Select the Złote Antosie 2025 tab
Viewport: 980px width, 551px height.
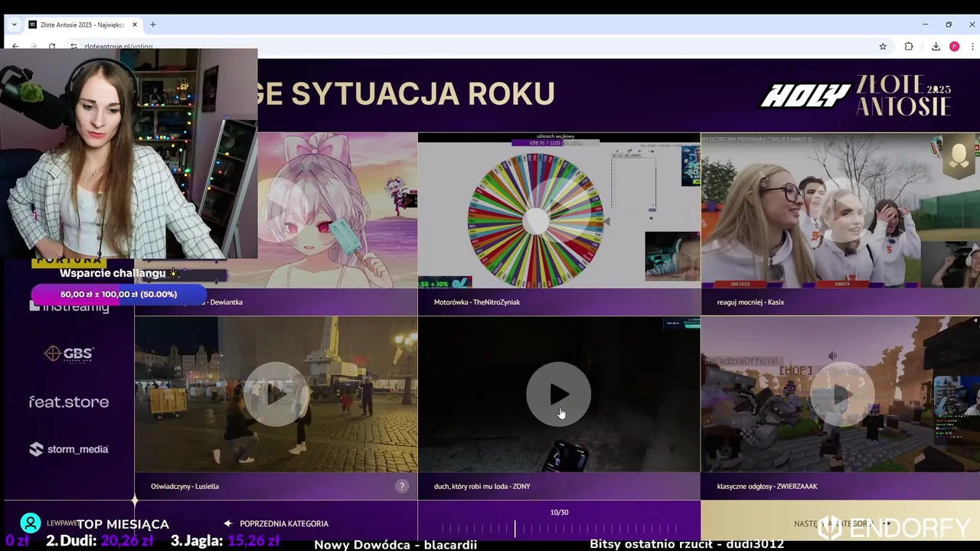pyautogui.click(x=83, y=24)
